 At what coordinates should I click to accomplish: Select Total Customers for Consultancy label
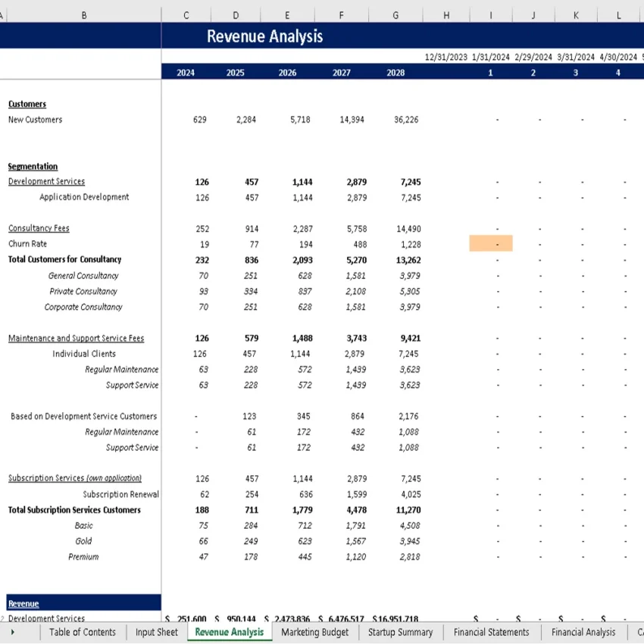[65, 259]
